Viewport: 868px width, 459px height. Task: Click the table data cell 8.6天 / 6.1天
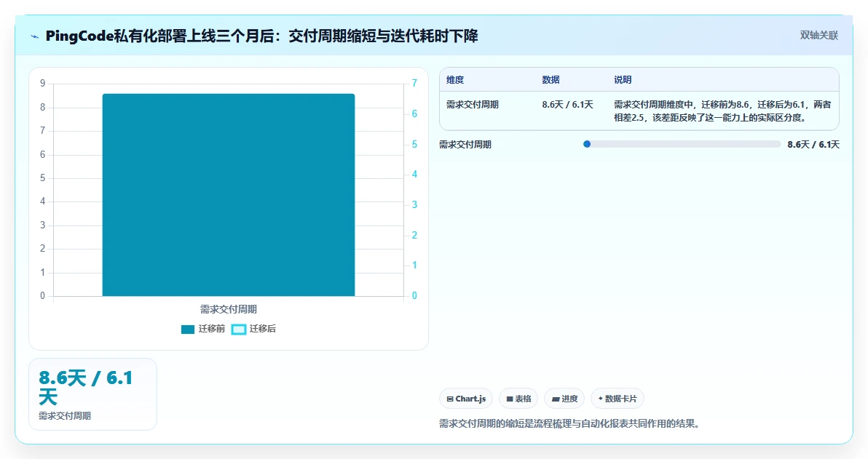coord(567,105)
